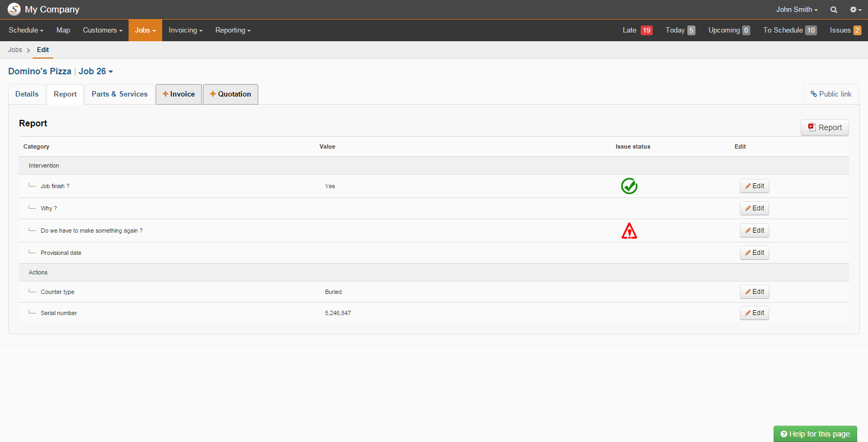
Task: Expand the Invoicing menu
Action: tap(186, 30)
